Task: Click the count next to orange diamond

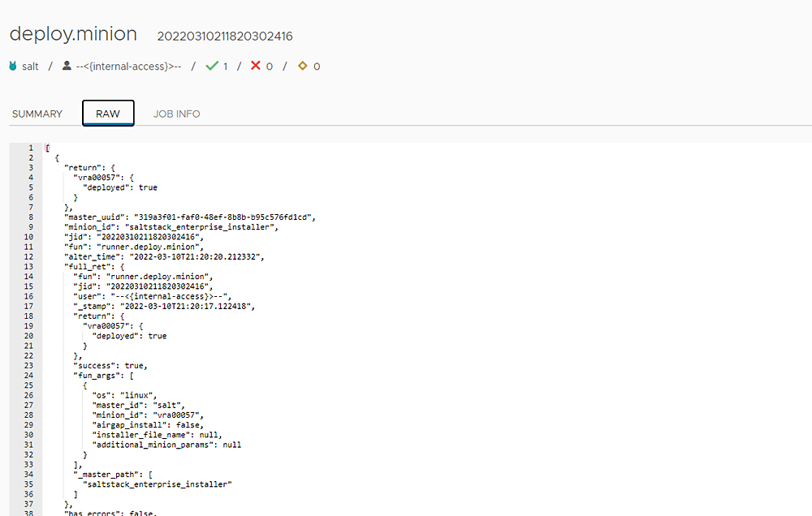Action: (317, 67)
